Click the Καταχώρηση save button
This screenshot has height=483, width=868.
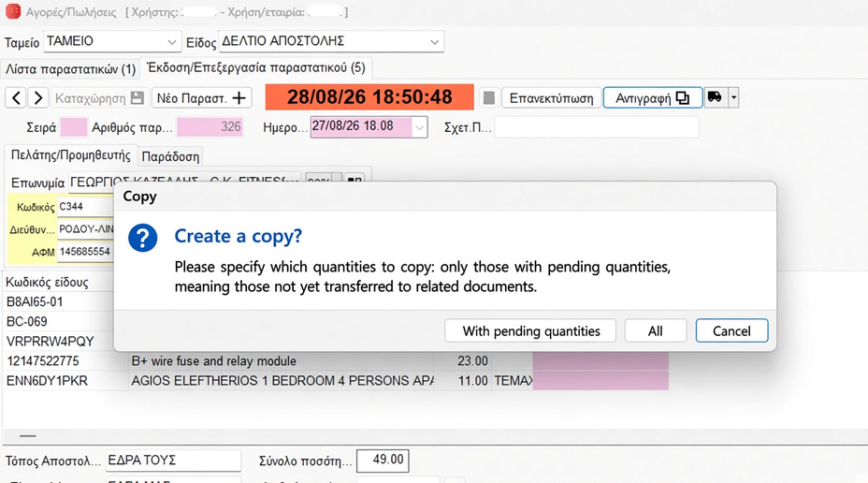click(100, 98)
